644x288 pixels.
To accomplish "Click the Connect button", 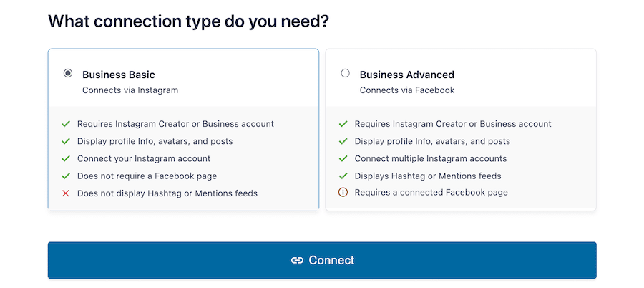I will [x=322, y=260].
